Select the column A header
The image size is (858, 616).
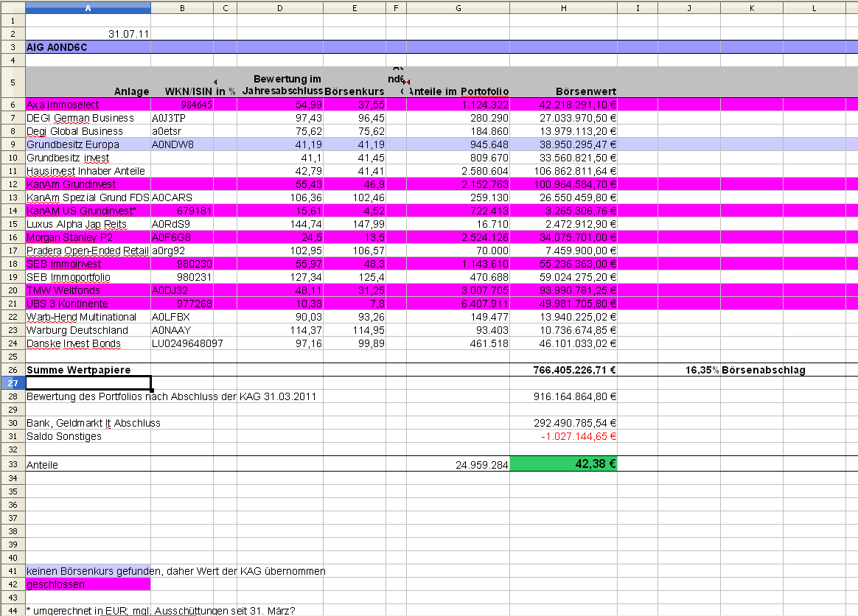point(88,7)
